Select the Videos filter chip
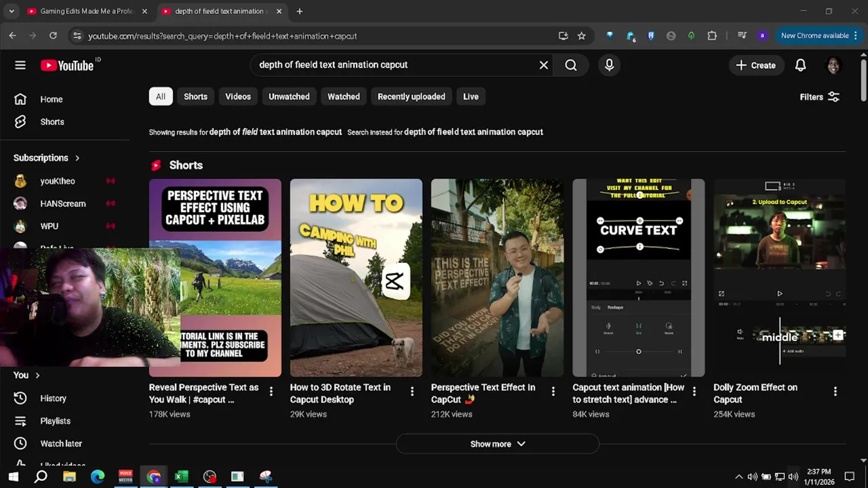 click(x=238, y=96)
